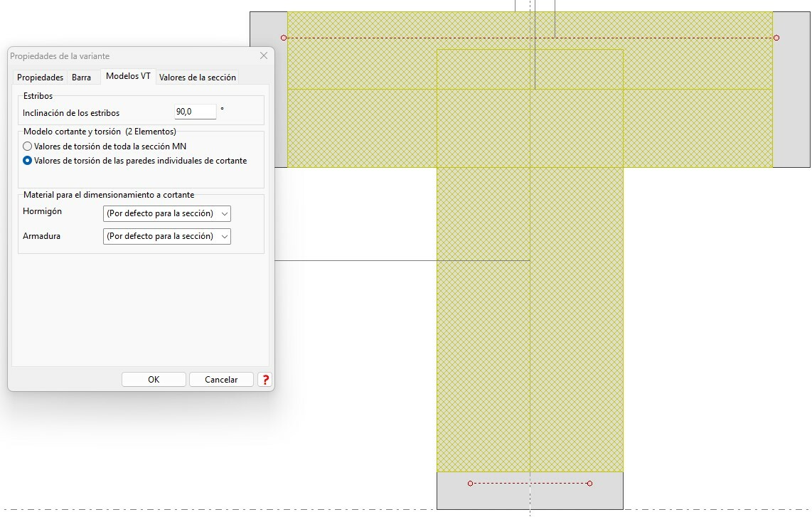Viewport: 812px width, 517px height.
Task: Click the Inclinación de los estribos field
Action: (195, 112)
